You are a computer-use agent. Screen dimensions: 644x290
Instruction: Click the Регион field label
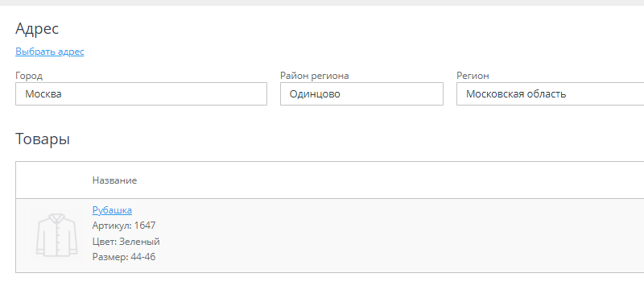tap(473, 76)
